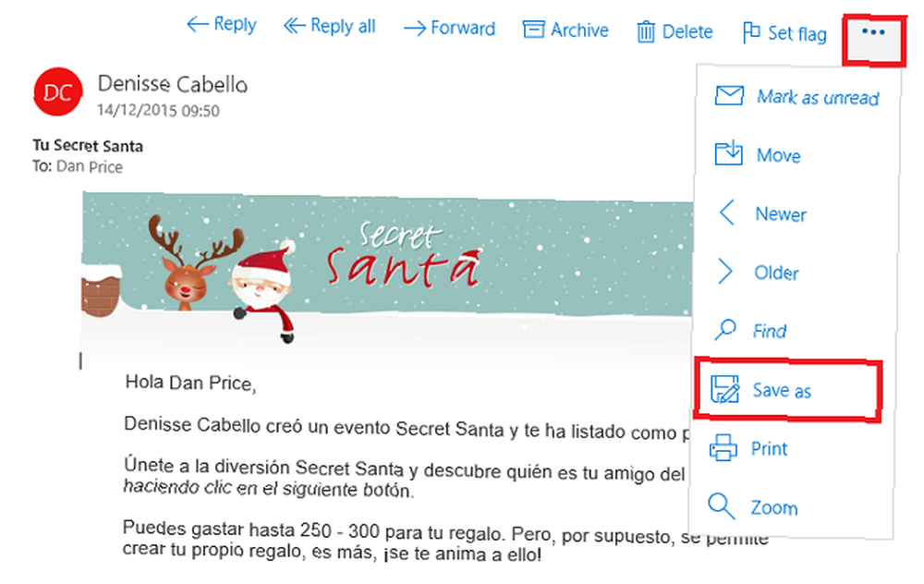Go to Older message chevron

point(725,271)
